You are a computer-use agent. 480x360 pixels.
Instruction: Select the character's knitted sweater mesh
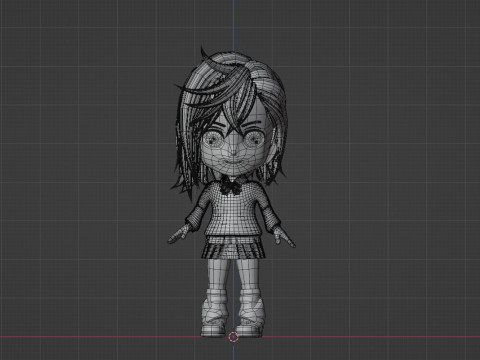coord(233,210)
